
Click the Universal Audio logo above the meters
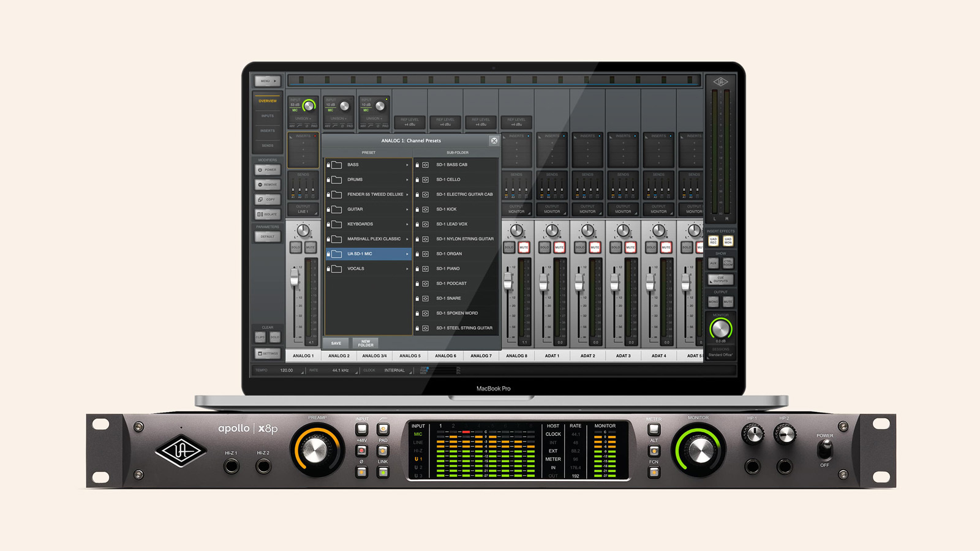click(x=720, y=82)
